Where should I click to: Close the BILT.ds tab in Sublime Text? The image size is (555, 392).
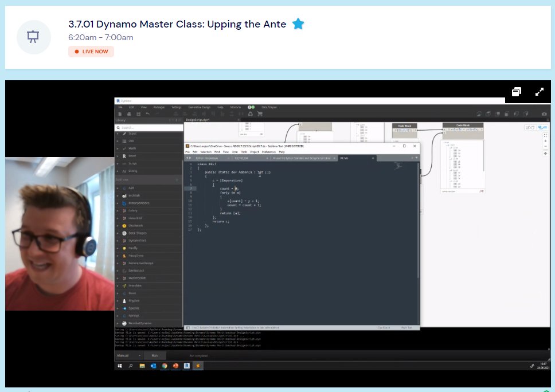(373, 158)
